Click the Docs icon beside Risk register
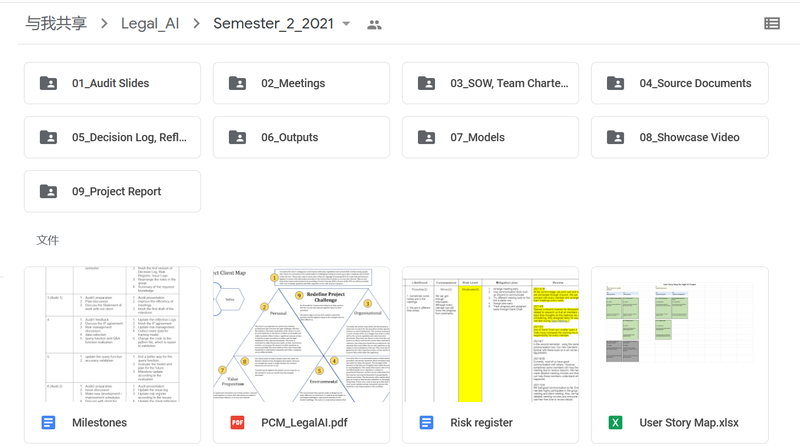Screen dimensions: 800x447 pyautogui.click(x=427, y=423)
